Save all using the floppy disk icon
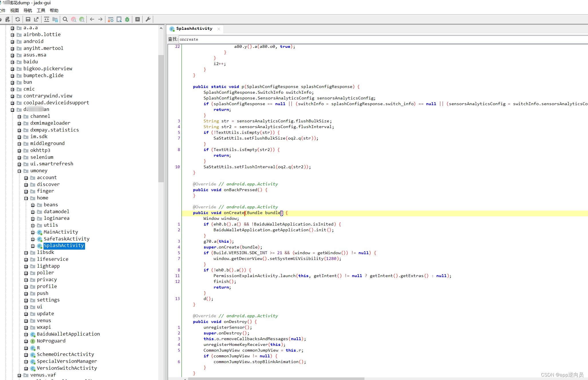 pyautogui.click(x=28, y=19)
